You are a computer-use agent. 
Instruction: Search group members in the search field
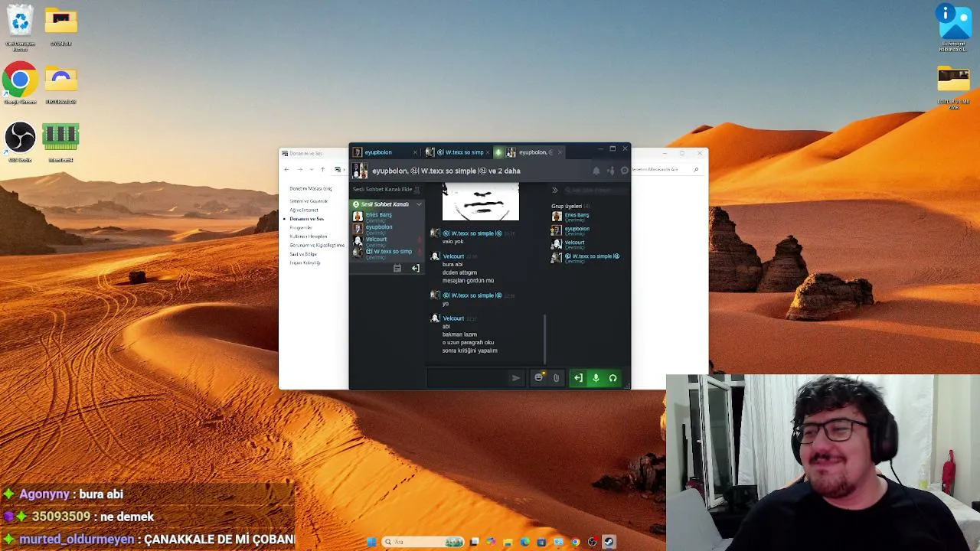pos(597,190)
